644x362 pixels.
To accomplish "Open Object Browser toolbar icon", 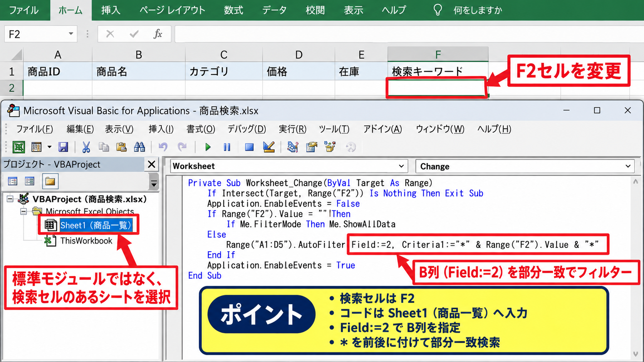I will [x=330, y=147].
